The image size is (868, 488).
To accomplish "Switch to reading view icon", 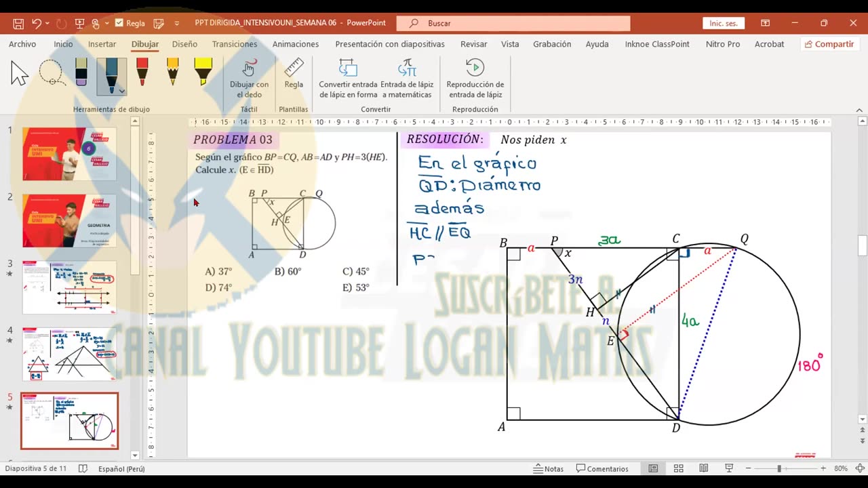I will (704, 468).
